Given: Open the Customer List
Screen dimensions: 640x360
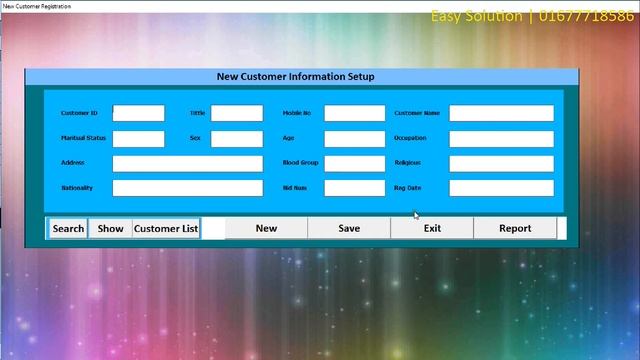Looking at the screenshot, I should (x=166, y=228).
